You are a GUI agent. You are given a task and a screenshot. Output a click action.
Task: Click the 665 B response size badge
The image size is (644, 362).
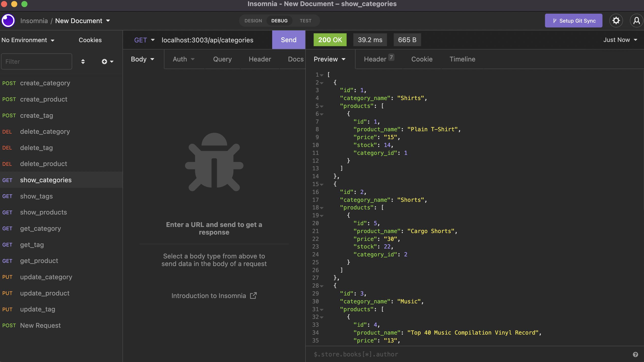(407, 40)
